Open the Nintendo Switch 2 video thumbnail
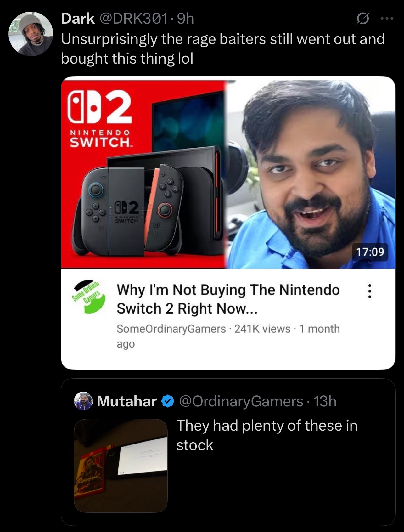The width and height of the screenshot is (404, 532). pos(228,173)
